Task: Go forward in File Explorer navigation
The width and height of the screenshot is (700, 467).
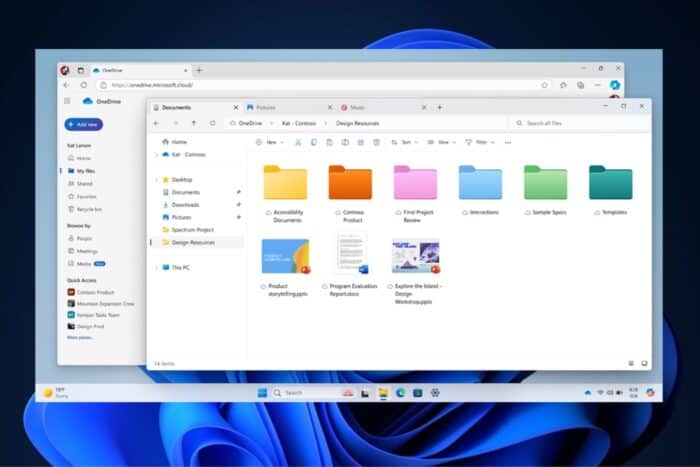Action: pyautogui.click(x=175, y=123)
